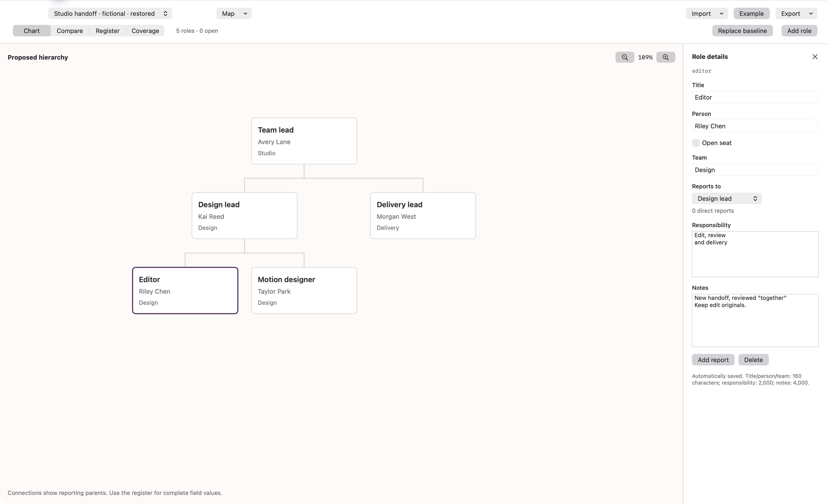Select the Motion designer card
This screenshot has width=827, height=504.
pyautogui.click(x=304, y=291)
